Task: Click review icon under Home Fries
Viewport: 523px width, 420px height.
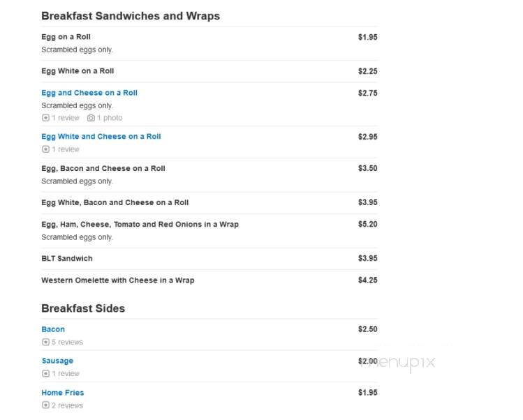Action: click(45, 405)
